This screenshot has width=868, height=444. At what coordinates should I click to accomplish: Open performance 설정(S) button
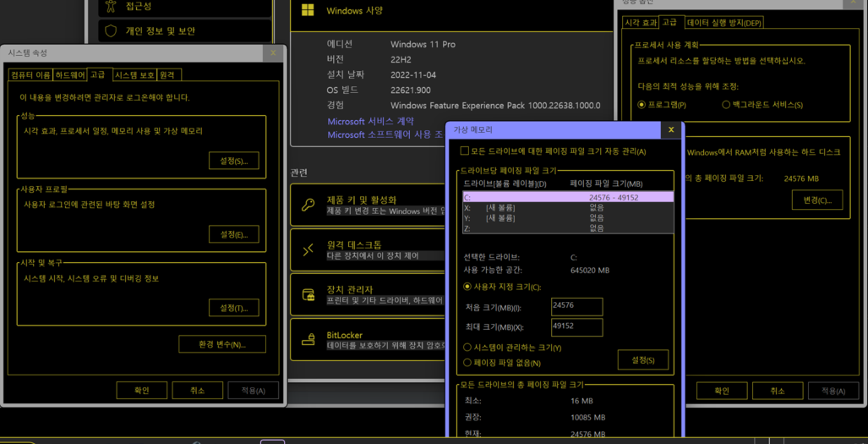point(233,161)
